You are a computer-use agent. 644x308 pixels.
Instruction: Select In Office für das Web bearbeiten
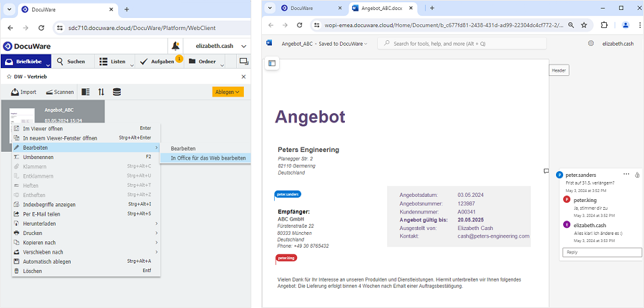click(205, 158)
